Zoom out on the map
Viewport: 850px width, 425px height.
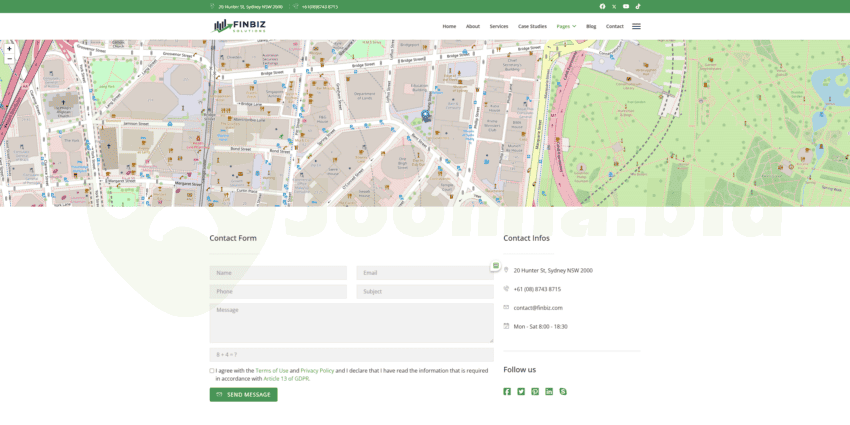[9, 58]
